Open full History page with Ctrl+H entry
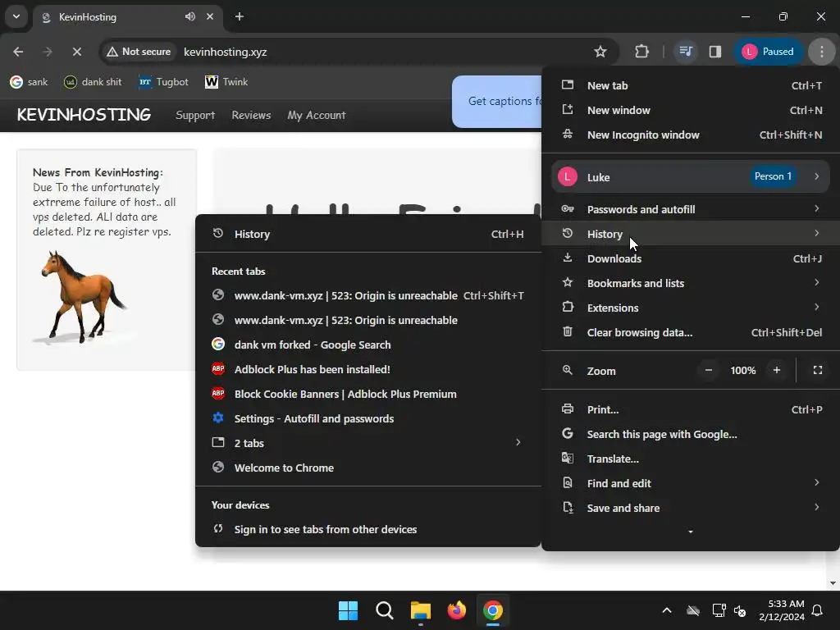This screenshot has height=630, width=840. click(x=368, y=234)
